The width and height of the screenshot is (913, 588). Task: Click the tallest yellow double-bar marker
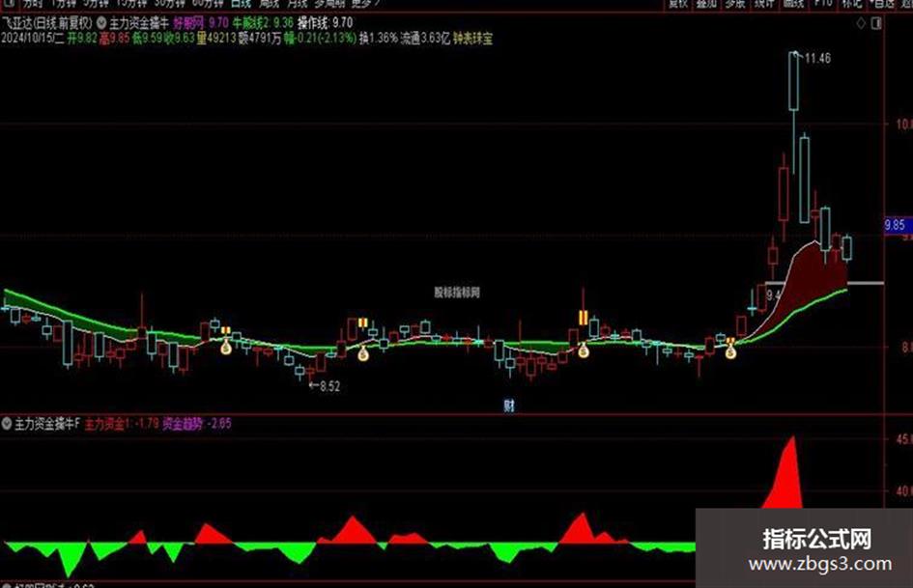(583, 318)
